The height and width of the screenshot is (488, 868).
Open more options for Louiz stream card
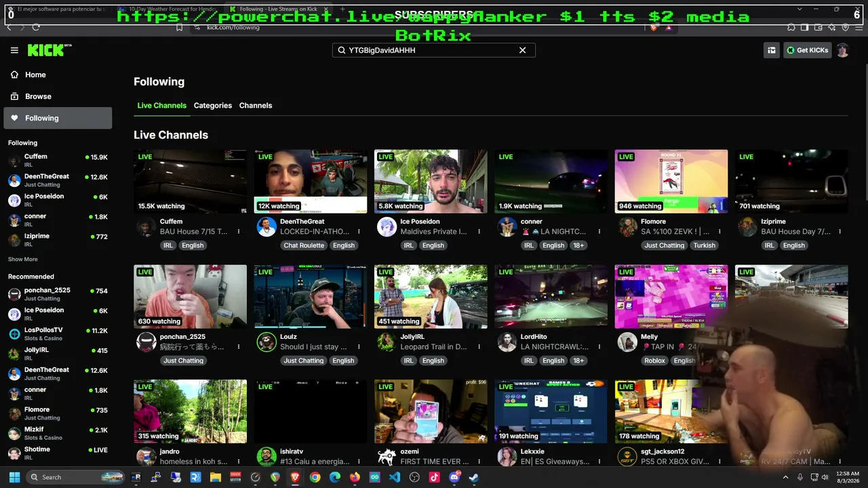[x=359, y=347]
